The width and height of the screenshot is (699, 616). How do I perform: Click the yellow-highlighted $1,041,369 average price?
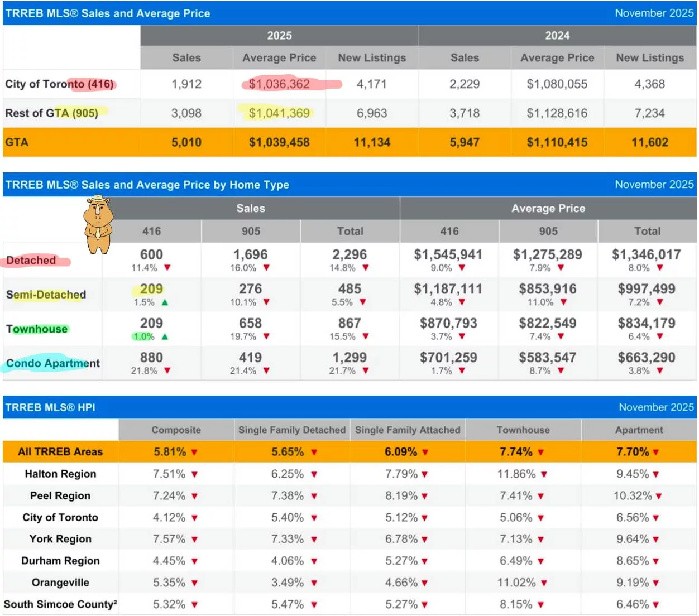tap(279, 113)
